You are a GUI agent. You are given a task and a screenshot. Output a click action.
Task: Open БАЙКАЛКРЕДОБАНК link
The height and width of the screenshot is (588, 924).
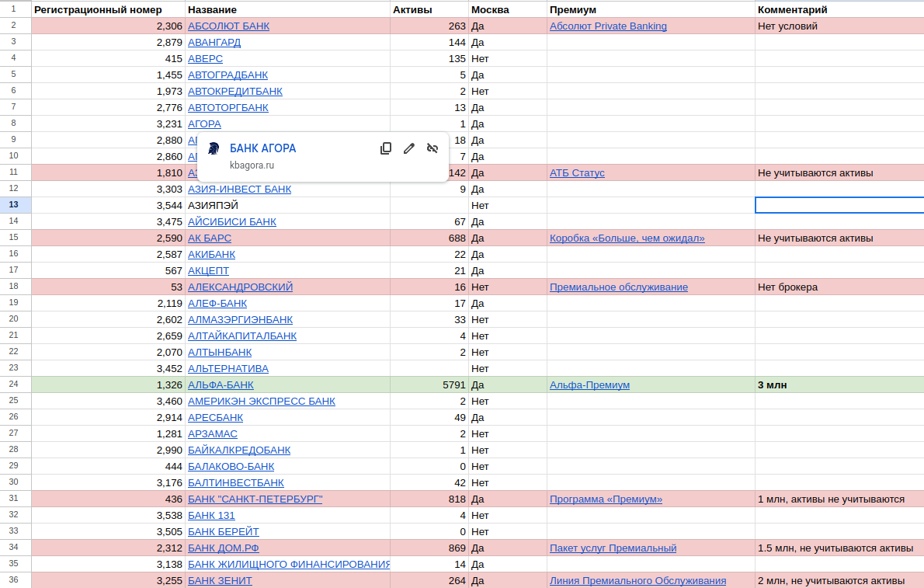[x=238, y=450]
